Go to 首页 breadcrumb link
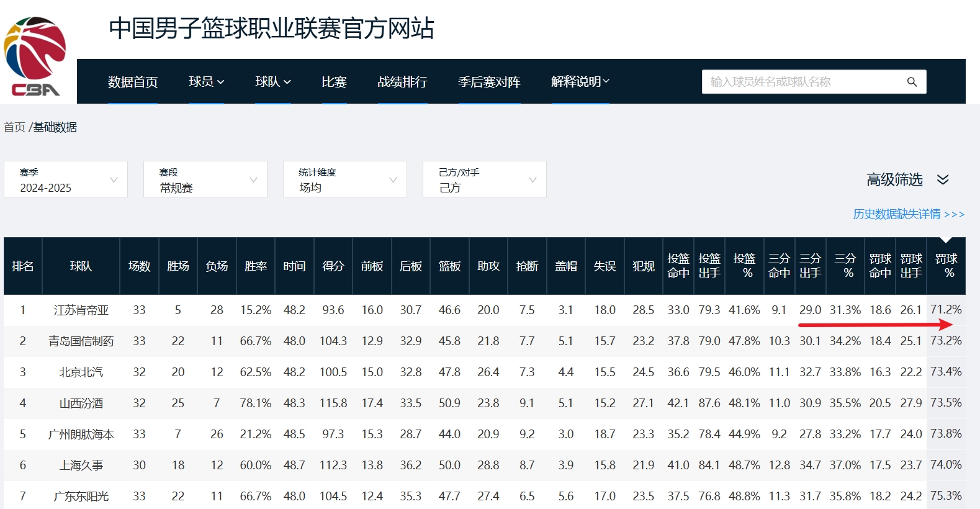 pyautogui.click(x=14, y=127)
